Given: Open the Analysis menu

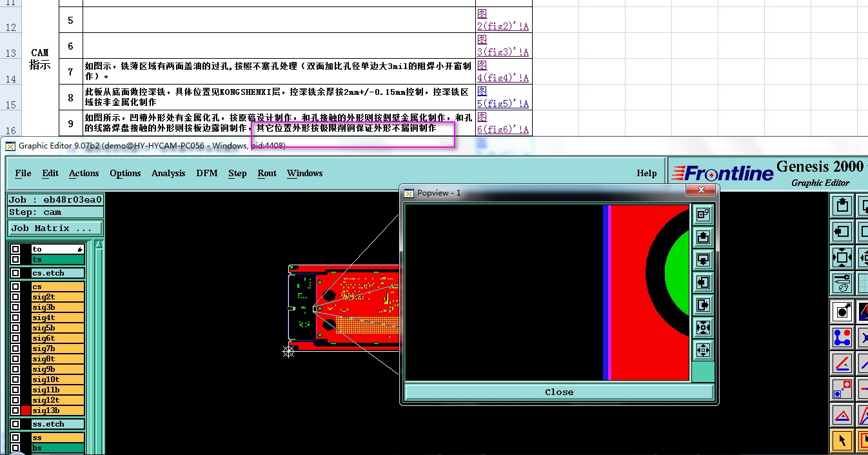Looking at the screenshot, I should (168, 173).
